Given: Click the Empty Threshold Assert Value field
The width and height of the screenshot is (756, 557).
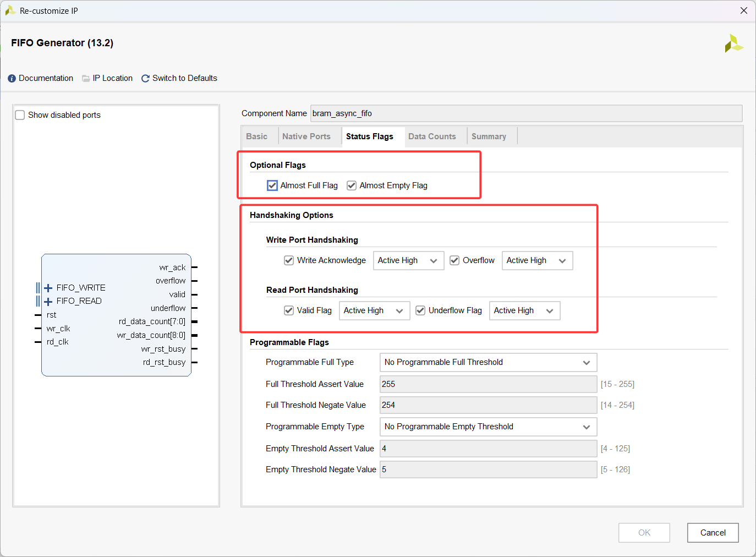Looking at the screenshot, I should tap(489, 449).
